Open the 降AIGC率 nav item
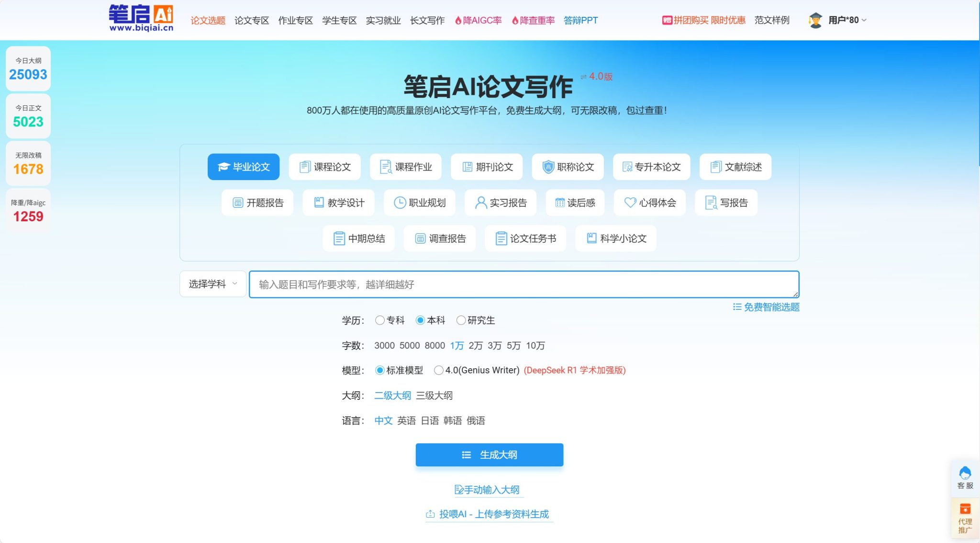The width and height of the screenshot is (980, 543). (x=478, y=20)
